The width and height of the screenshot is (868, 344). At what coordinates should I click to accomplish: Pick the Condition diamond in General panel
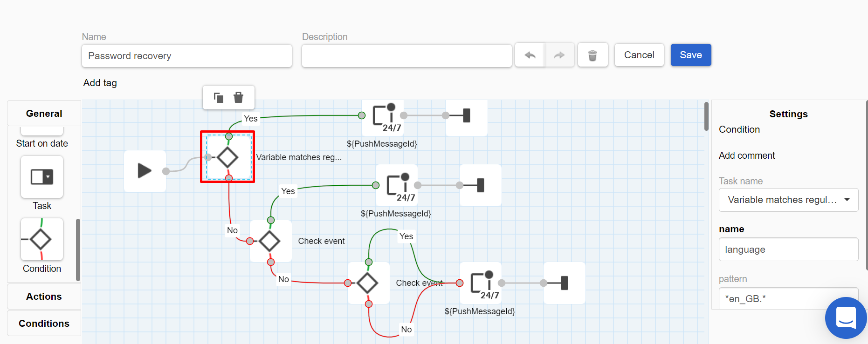(x=42, y=239)
